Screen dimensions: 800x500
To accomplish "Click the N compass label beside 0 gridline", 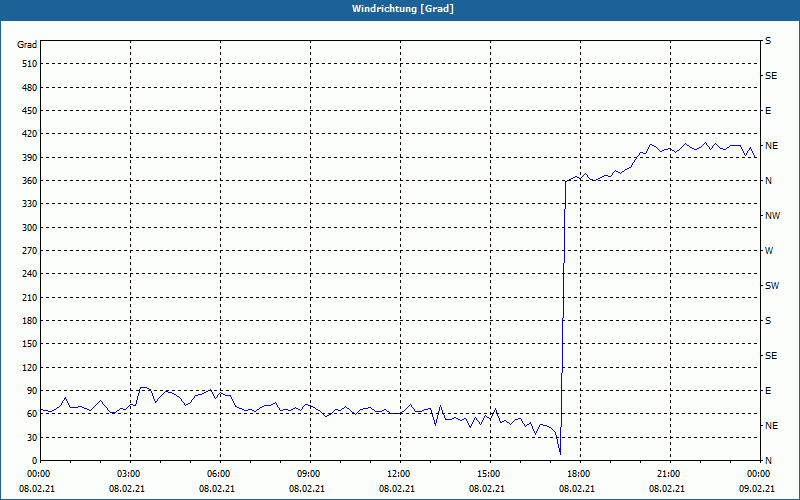I will (x=768, y=461).
